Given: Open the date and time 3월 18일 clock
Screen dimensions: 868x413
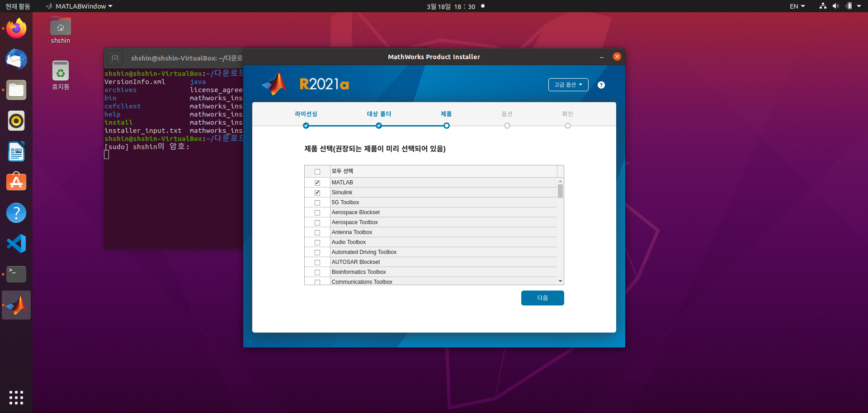Looking at the screenshot, I should click(x=451, y=6).
